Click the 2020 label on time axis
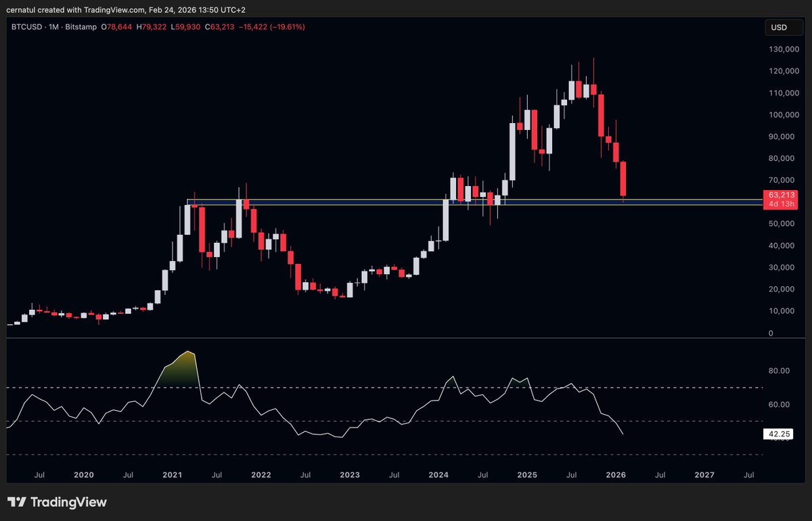Image resolution: width=812 pixels, height=521 pixels. [84, 475]
